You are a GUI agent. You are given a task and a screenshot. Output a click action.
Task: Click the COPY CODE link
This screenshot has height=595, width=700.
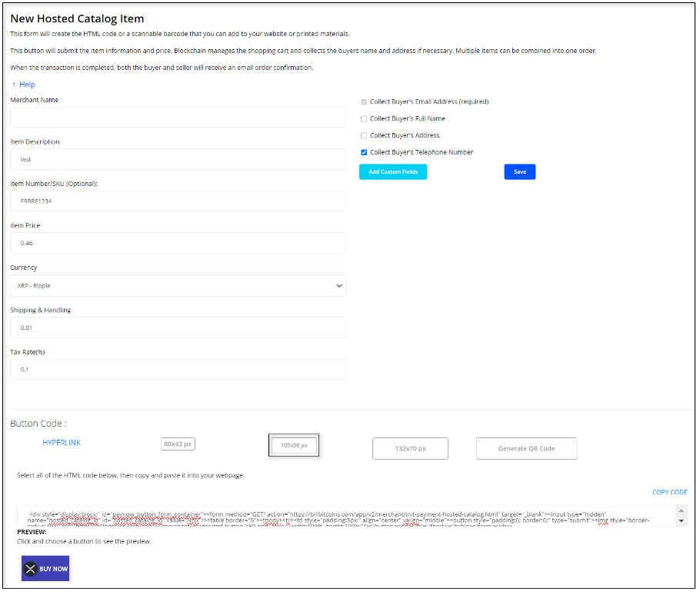[x=669, y=492]
